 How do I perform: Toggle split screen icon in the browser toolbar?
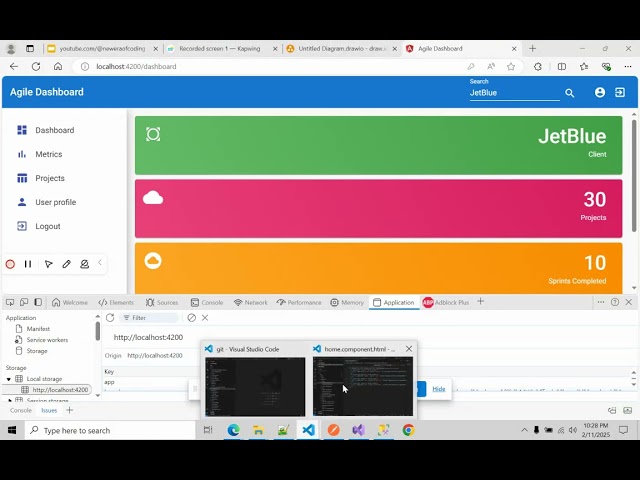click(562, 67)
